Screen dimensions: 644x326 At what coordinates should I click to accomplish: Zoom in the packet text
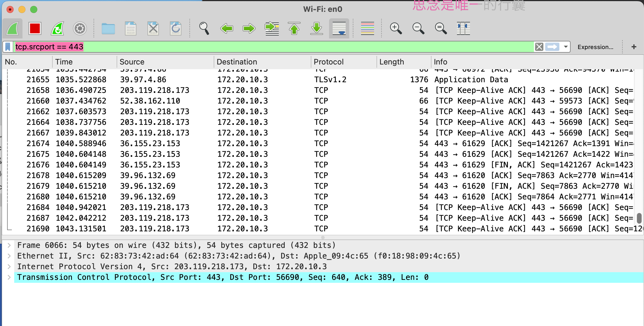[396, 29]
